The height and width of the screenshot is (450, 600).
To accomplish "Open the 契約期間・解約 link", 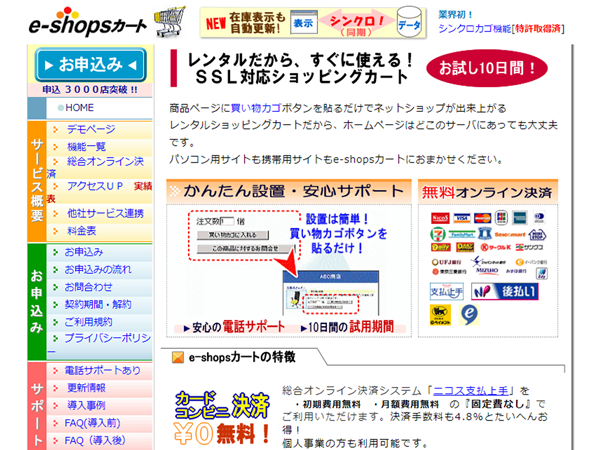I will [98, 304].
